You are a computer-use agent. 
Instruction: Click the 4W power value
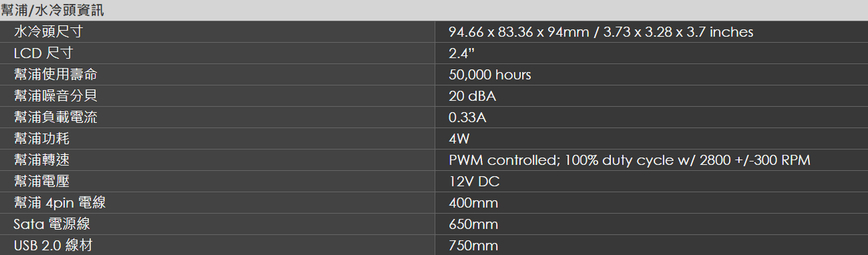[459, 139]
